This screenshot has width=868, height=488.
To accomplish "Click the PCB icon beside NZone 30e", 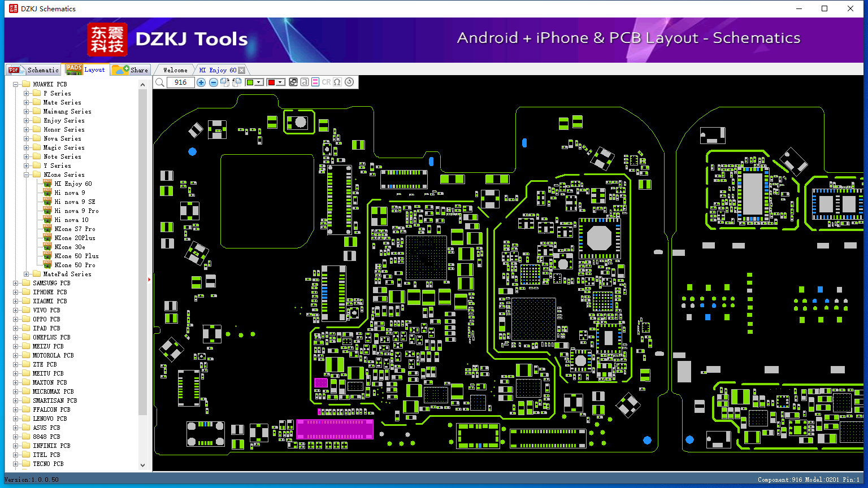I will [47, 247].
